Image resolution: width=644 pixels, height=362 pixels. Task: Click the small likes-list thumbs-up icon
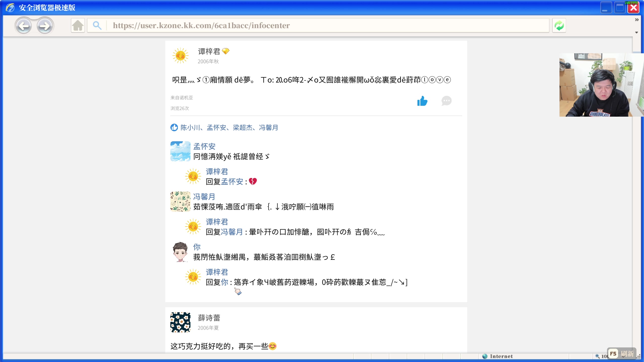tap(174, 127)
